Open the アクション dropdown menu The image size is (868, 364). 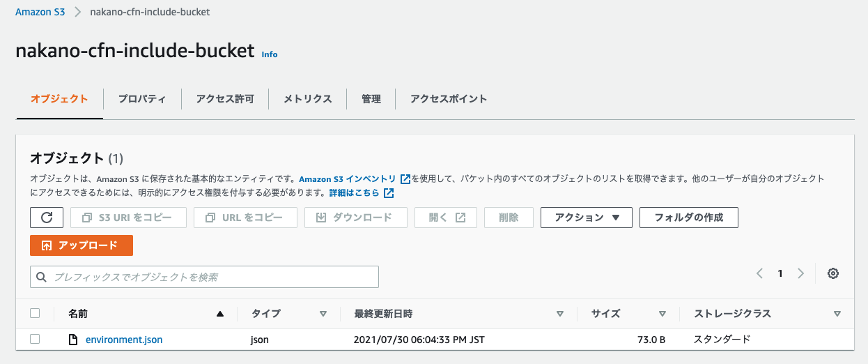[x=587, y=218]
